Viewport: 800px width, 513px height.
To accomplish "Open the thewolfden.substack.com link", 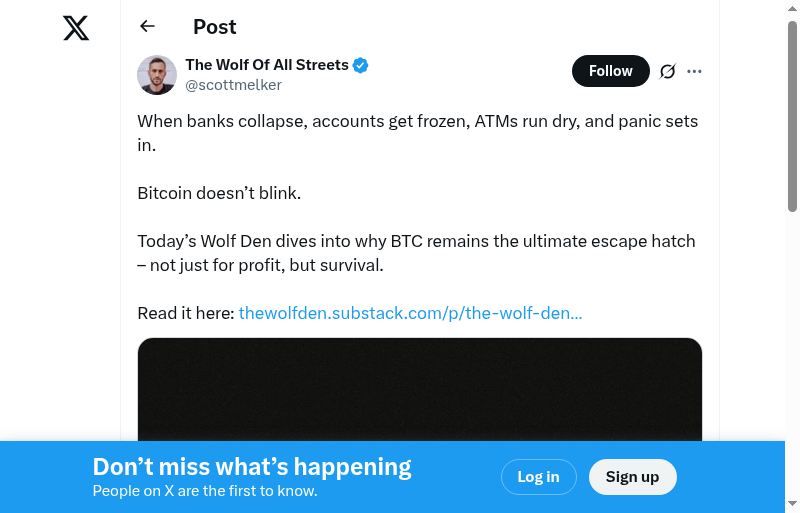I will [x=410, y=313].
